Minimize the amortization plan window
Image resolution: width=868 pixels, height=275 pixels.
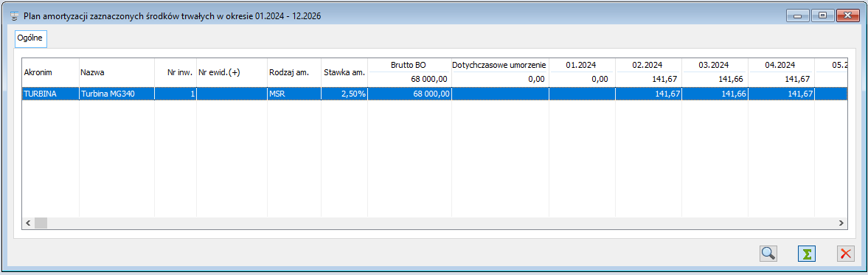(x=798, y=16)
